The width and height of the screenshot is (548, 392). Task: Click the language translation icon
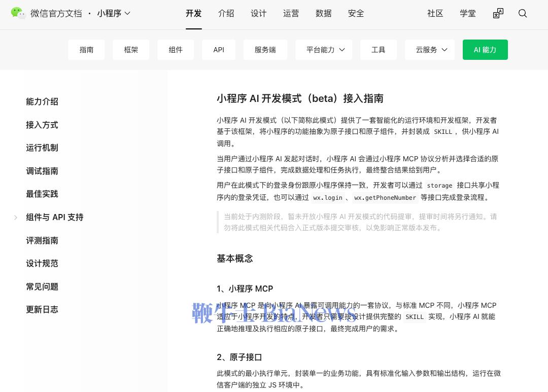pyautogui.click(x=498, y=13)
